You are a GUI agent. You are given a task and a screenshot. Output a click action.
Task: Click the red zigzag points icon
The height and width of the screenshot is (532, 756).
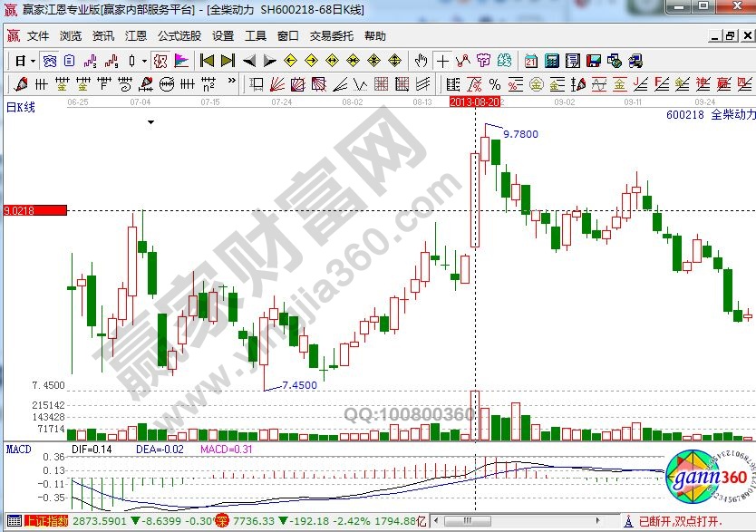coord(463,61)
